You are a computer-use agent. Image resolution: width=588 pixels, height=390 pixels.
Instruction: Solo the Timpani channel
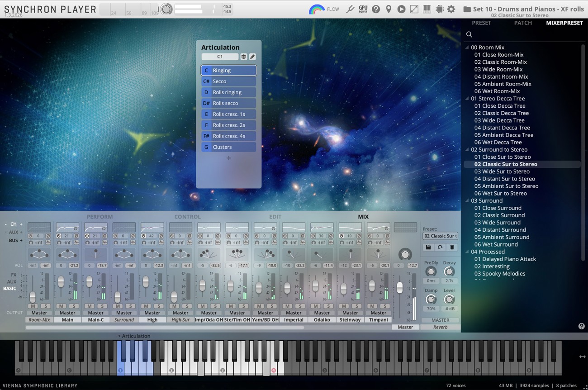(x=384, y=306)
